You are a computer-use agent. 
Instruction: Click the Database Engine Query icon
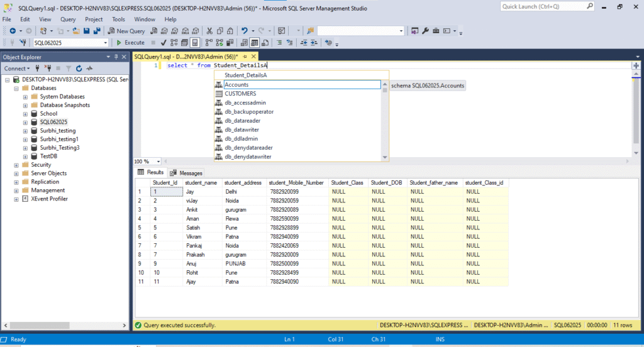[153, 31]
